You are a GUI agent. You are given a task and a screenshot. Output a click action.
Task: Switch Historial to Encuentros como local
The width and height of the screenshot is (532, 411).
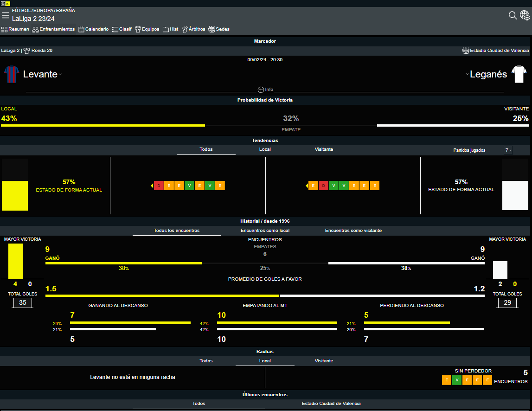pyautogui.click(x=265, y=231)
